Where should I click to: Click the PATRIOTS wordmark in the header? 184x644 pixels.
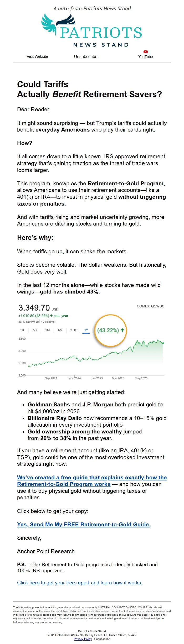[x=101, y=33]
